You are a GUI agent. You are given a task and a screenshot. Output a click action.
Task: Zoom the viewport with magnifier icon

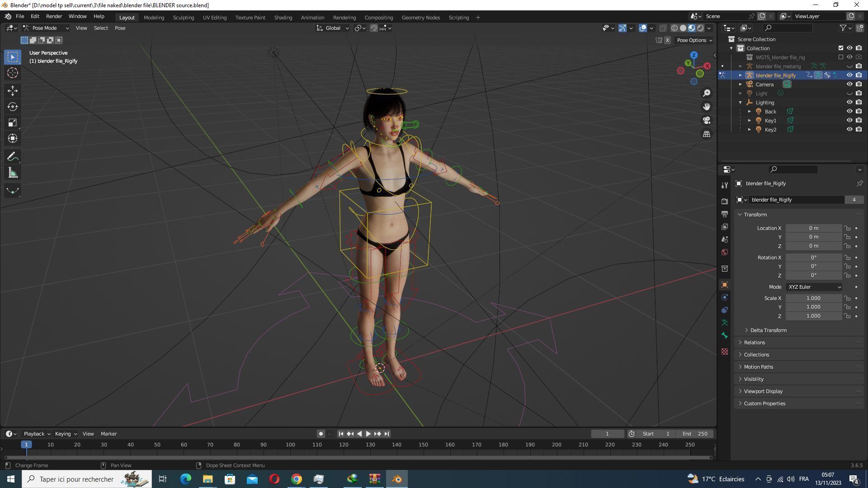707,93
